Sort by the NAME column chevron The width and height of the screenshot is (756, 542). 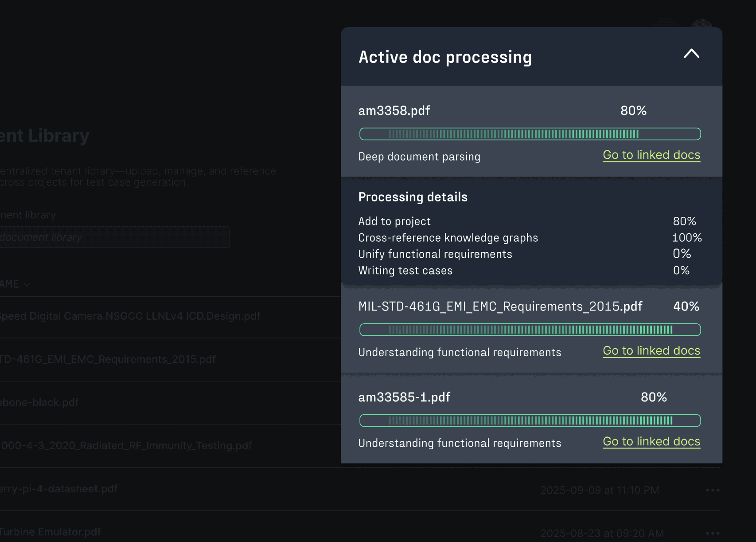[27, 284]
